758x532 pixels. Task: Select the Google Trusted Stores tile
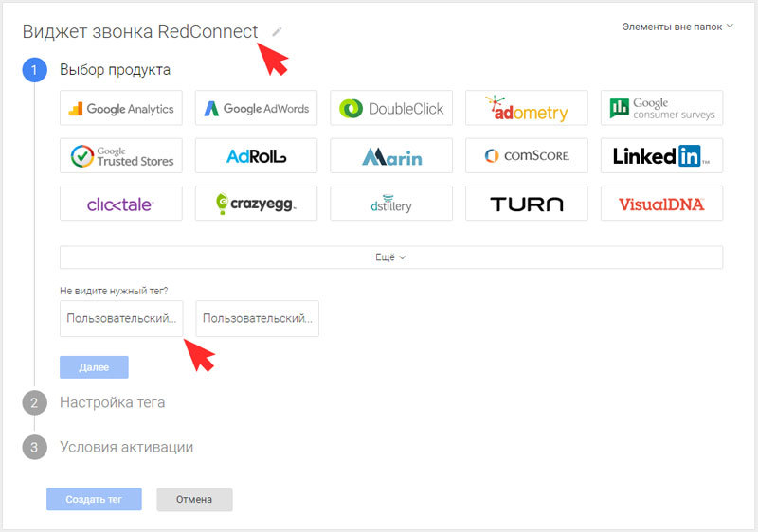coord(121,155)
